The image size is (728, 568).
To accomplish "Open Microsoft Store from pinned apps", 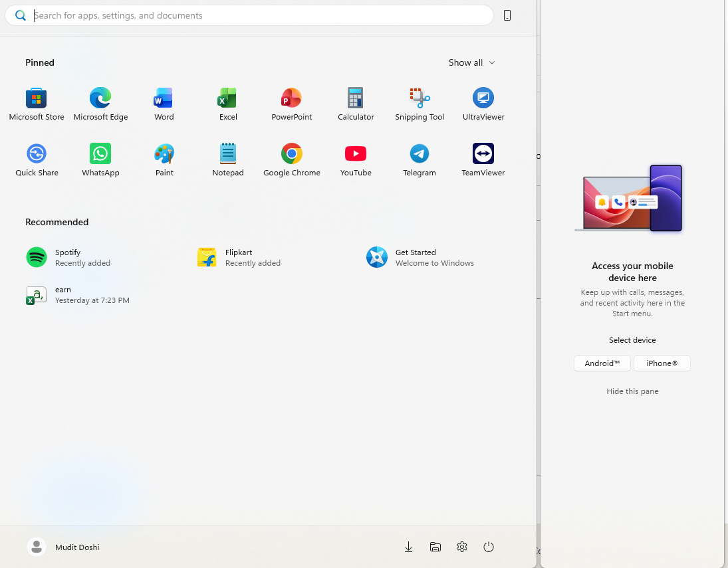I will 36,104.
